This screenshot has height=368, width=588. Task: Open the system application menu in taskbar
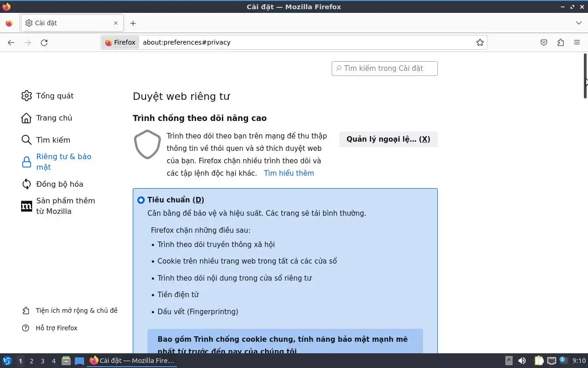(x=7, y=361)
